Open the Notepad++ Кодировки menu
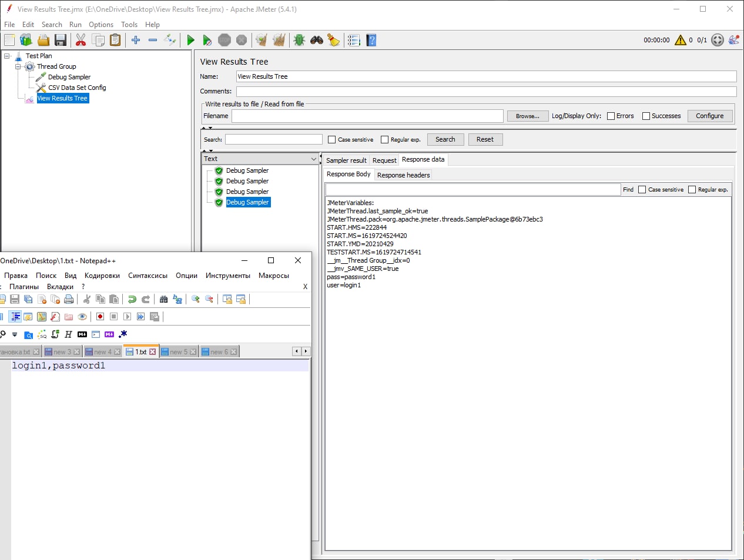The width and height of the screenshot is (744, 560). coord(102,276)
